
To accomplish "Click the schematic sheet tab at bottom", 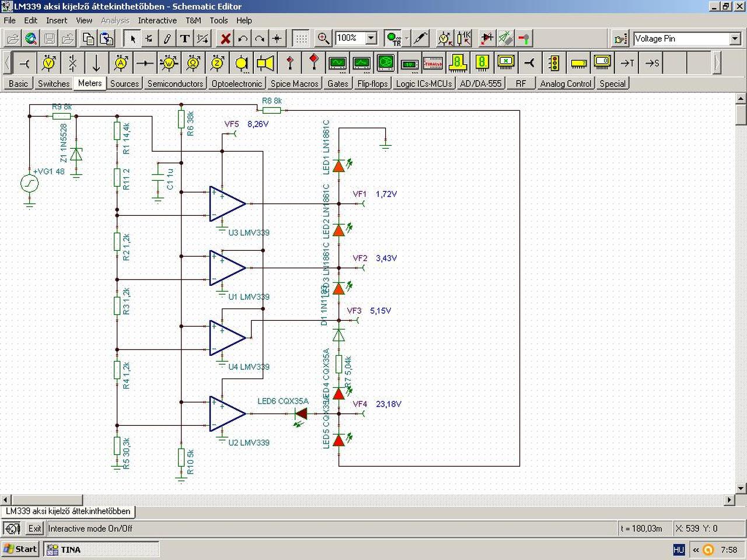I will 68,511.
